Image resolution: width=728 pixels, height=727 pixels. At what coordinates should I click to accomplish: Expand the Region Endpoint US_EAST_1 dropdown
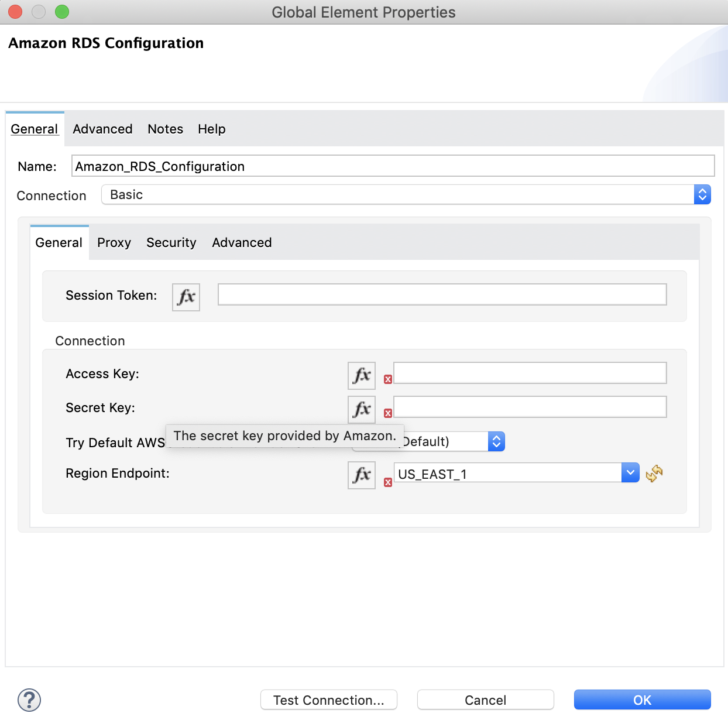pos(630,472)
